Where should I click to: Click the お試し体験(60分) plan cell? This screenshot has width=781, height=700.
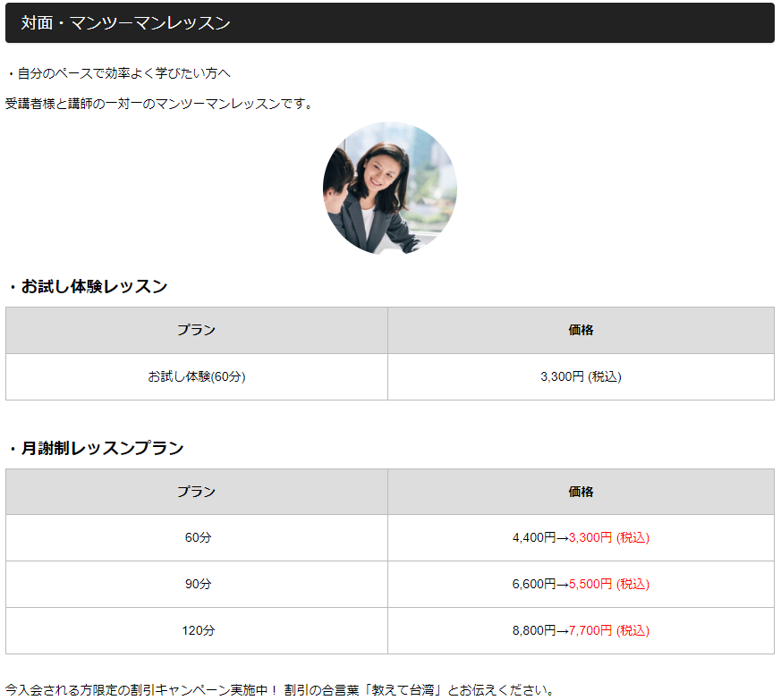(197, 376)
